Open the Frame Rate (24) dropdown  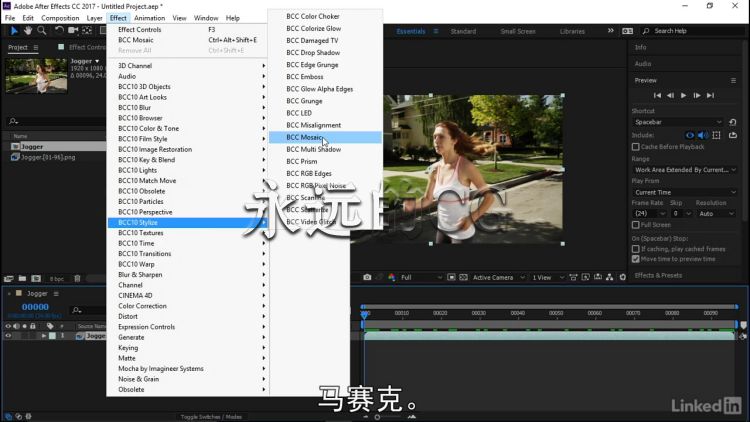pyautogui.click(x=650, y=213)
